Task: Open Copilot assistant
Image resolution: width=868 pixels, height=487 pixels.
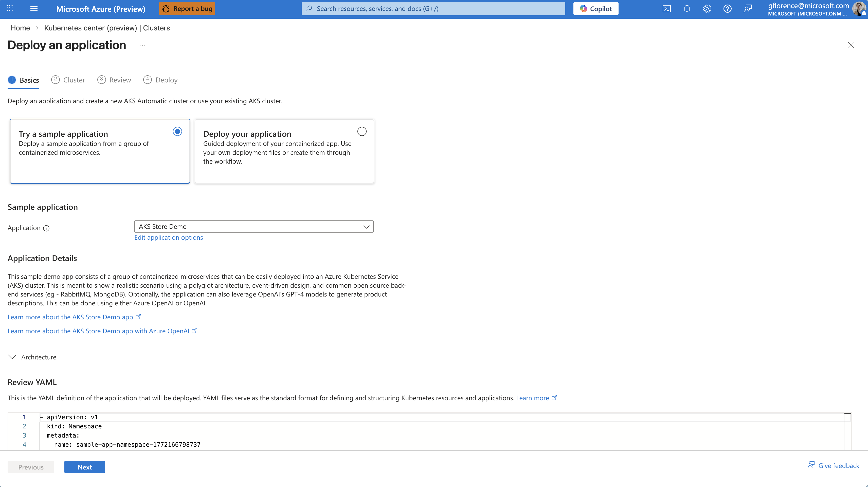Action: 596,9
